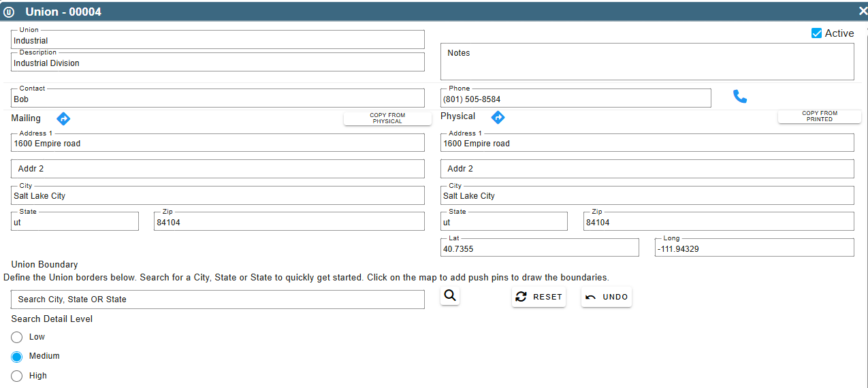Undo the last boundary pin
868x388 pixels.
607,297
